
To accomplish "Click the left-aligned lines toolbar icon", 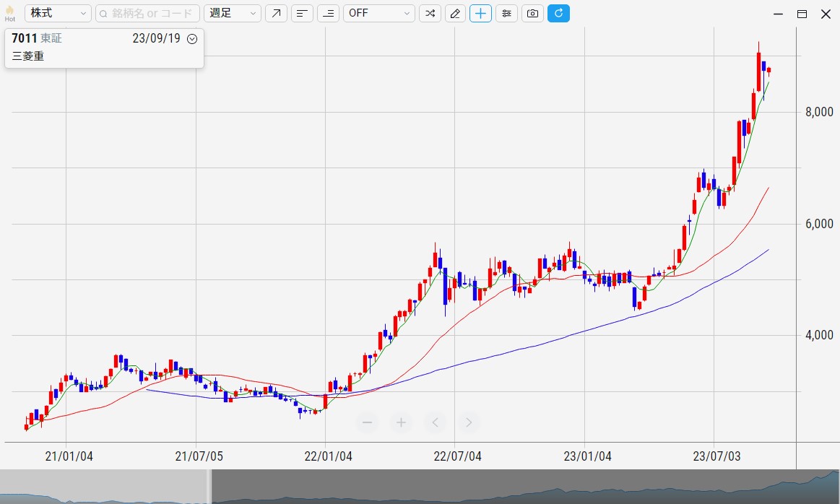I will point(302,14).
